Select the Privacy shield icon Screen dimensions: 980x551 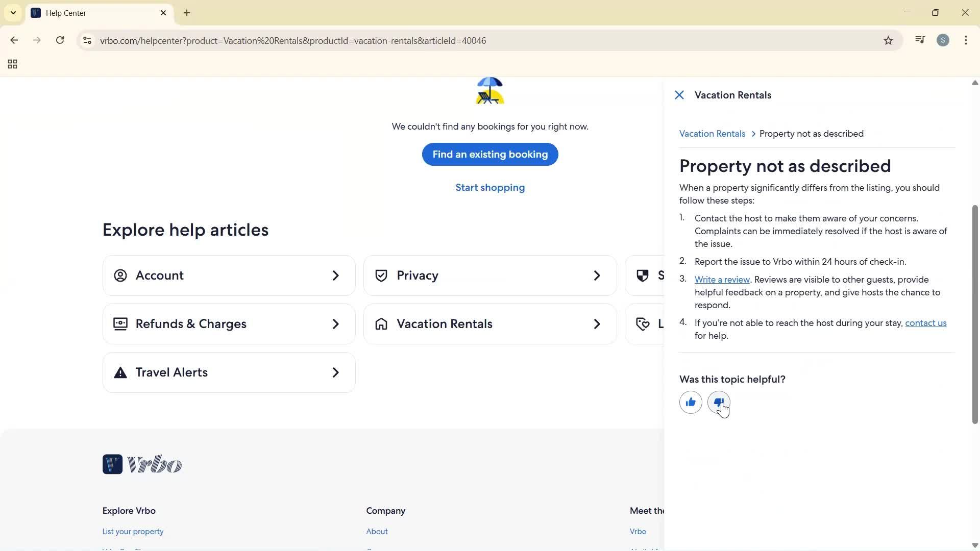coord(381,275)
